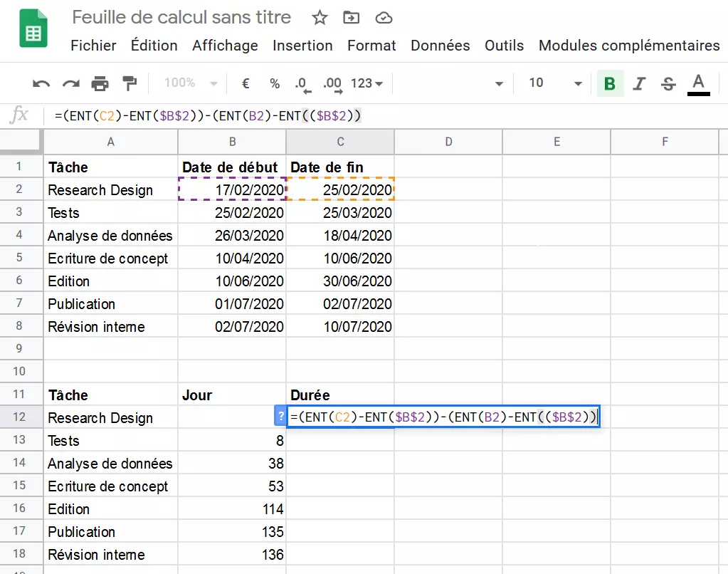Screen dimensions: 728x574
Task: Select column C header
Action: tap(340, 142)
